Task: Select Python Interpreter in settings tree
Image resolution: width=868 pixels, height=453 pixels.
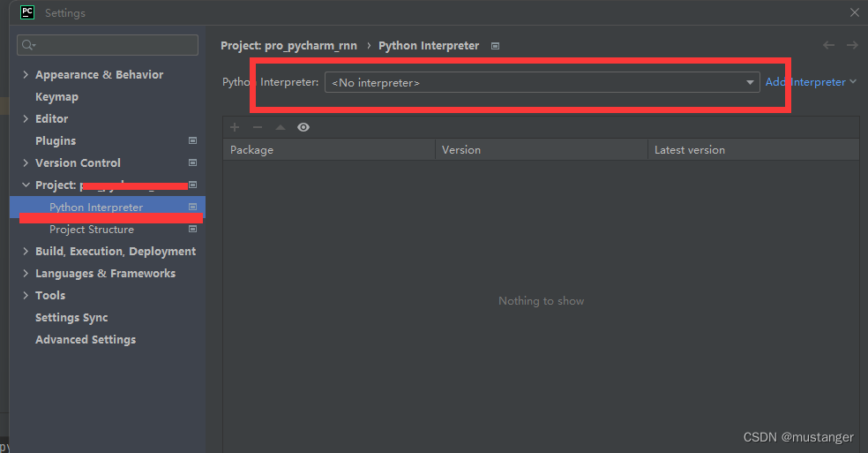Action: click(x=96, y=208)
